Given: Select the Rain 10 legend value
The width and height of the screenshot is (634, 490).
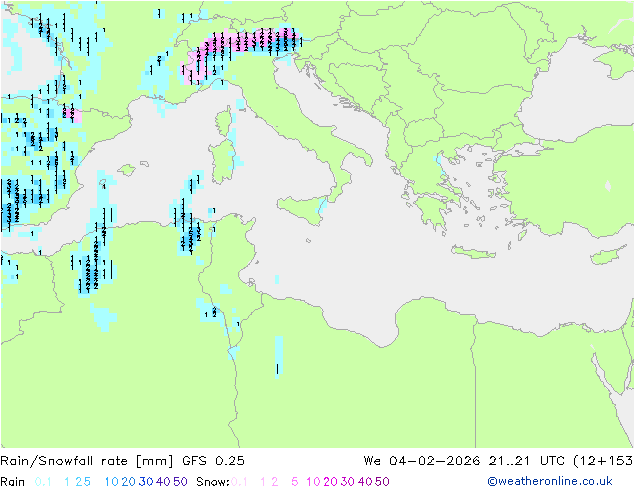Looking at the screenshot, I should [112, 482].
